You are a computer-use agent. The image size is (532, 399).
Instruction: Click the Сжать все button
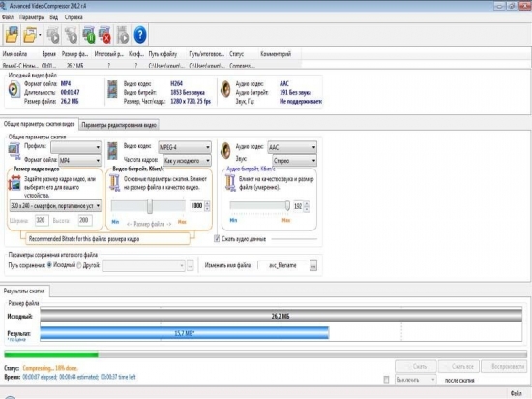point(458,366)
